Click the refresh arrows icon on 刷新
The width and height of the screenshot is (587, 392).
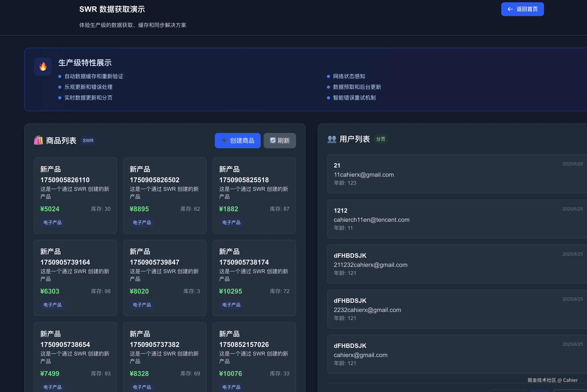tap(272, 140)
